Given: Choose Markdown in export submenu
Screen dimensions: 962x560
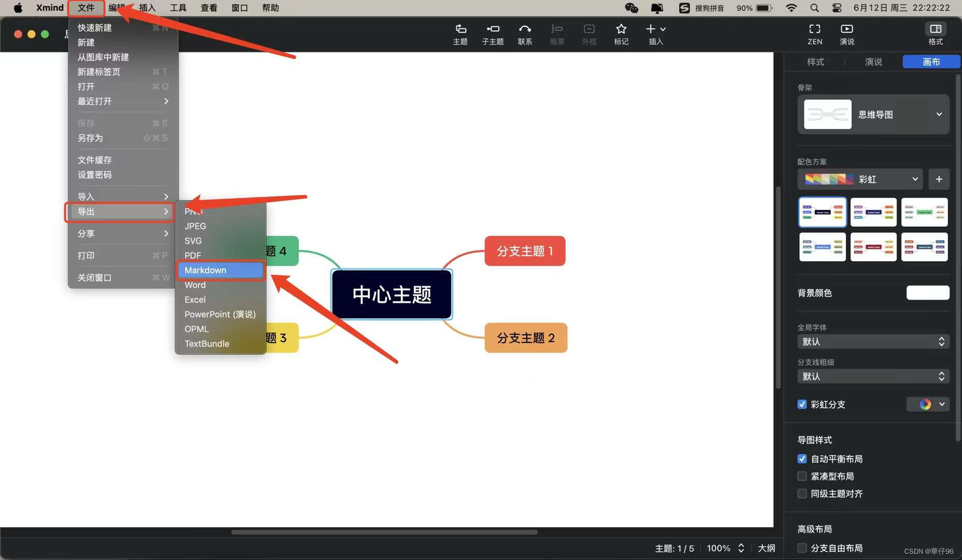Looking at the screenshot, I should click(221, 270).
